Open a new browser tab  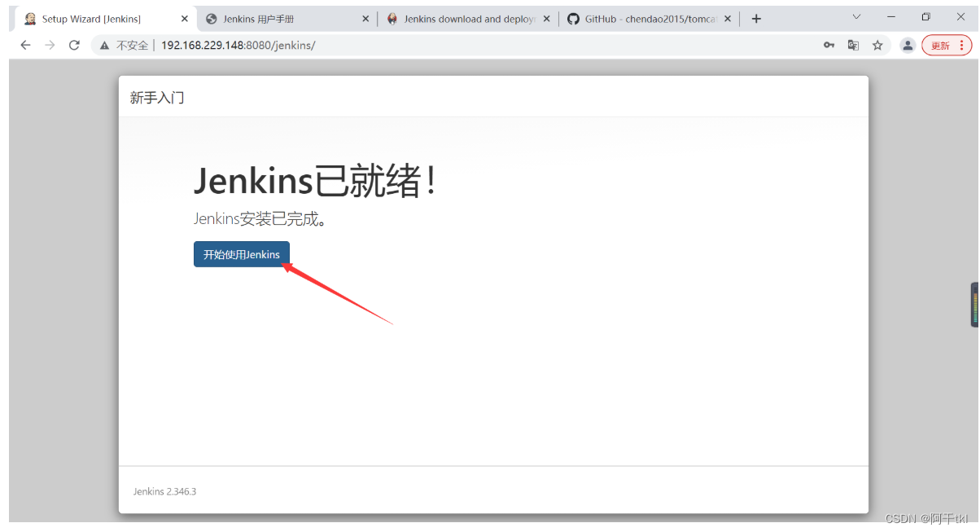coord(756,19)
